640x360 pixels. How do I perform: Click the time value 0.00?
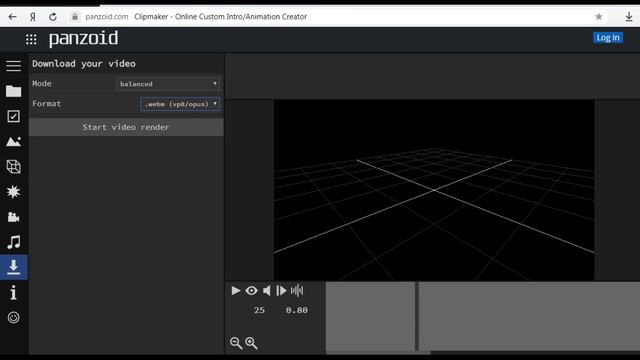pyautogui.click(x=297, y=310)
